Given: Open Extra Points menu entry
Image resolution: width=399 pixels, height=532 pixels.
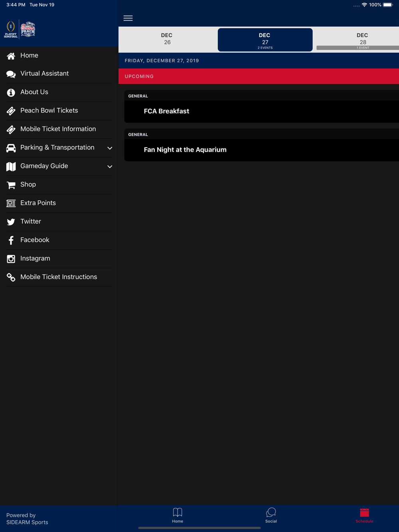Looking at the screenshot, I should (x=59, y=203).
